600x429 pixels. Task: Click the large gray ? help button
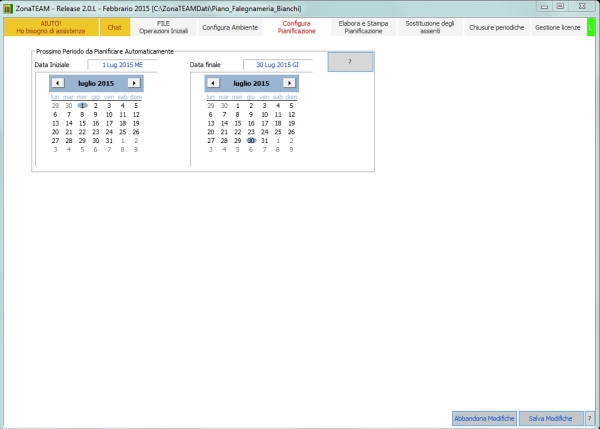tap(350, 62)
